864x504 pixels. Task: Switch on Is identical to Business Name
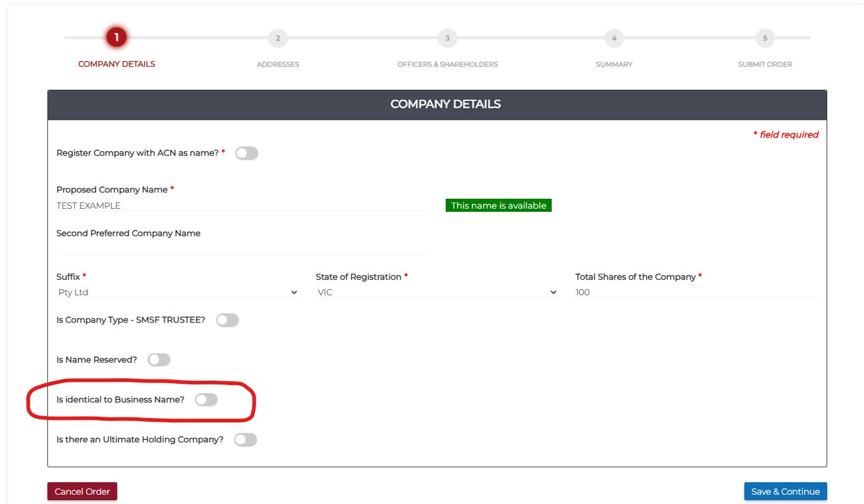pyautogui.click(x=206, y=400)
